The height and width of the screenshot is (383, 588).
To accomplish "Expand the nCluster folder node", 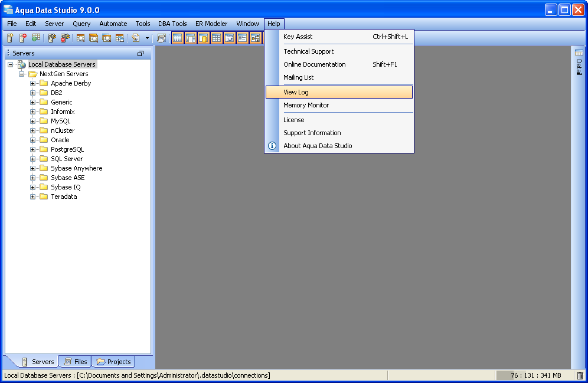I will [32, 131].
